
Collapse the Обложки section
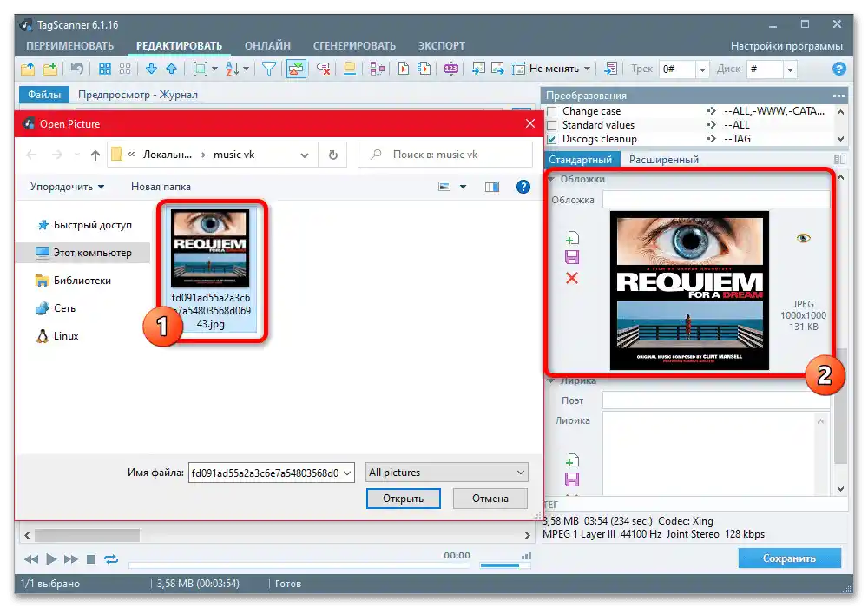(x=551, y=179)
